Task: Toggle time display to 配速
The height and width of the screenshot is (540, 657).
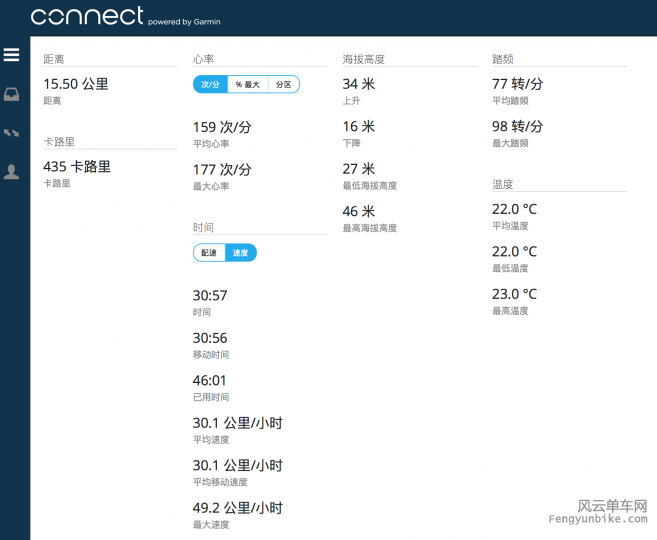Action: coord(209,253)
